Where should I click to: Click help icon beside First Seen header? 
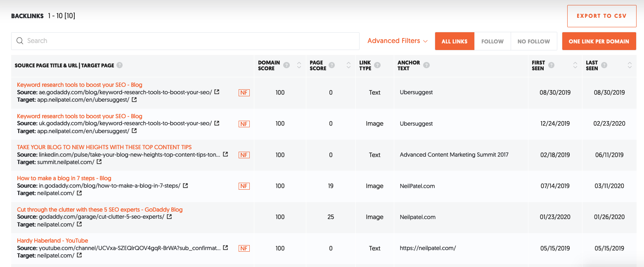pyautogui.click(x=551, y=65)
